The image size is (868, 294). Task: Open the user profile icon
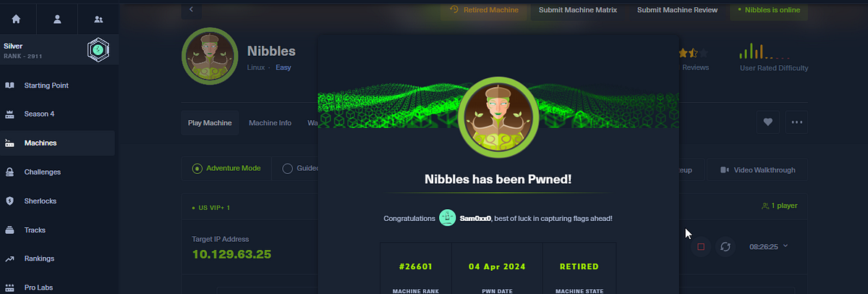[58, 19]
